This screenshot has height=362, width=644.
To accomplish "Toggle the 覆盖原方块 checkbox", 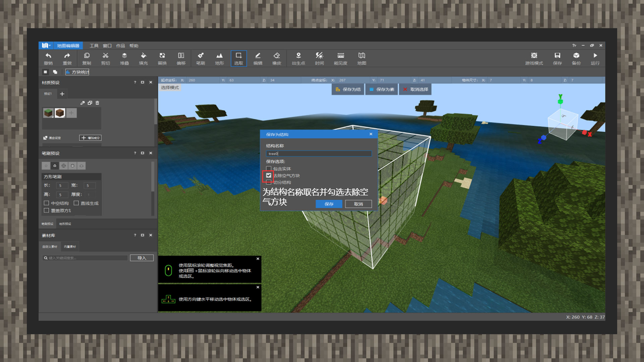I will coord(46,210).
